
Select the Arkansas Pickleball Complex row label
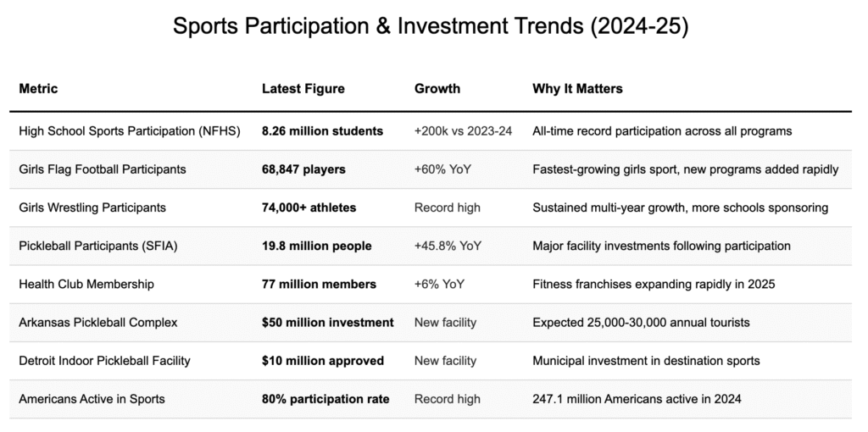click(x=97, y=322)
